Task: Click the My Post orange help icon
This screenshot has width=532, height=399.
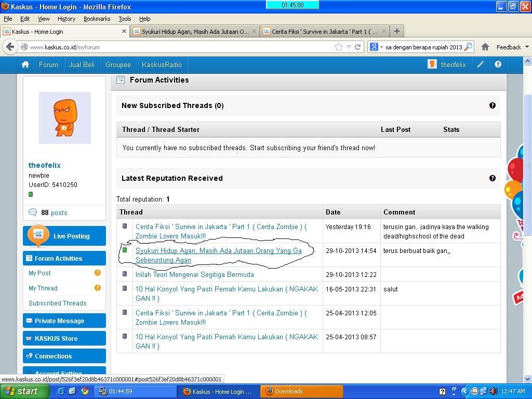Action: pos(97,273)
